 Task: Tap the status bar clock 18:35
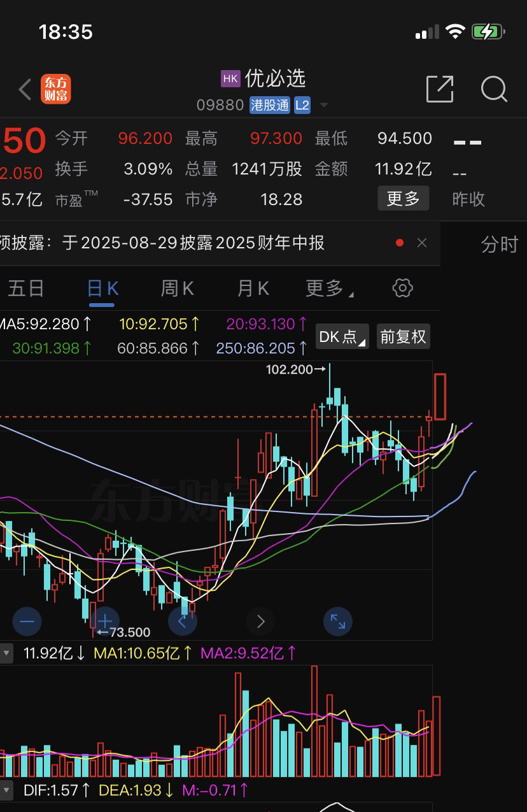coord(66,32)
